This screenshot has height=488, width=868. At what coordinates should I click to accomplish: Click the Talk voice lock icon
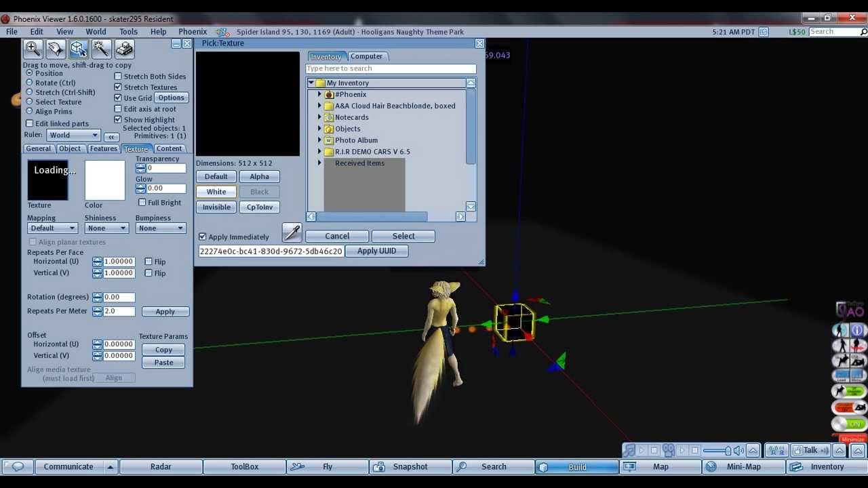pyautogui.click(x=797, y=450)
